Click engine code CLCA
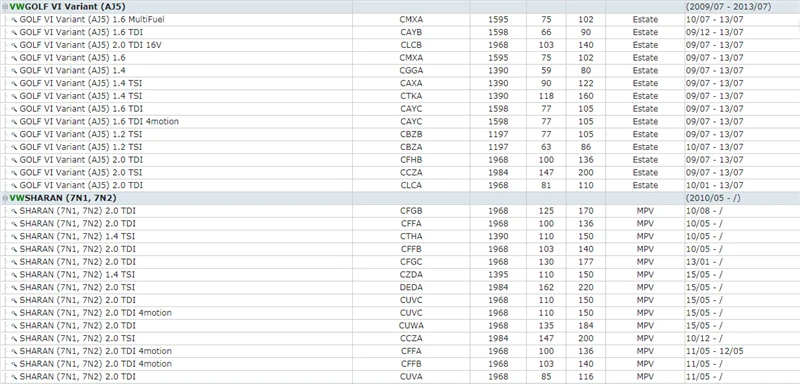The width and height of the screenshot is (800, 384). 411,185
